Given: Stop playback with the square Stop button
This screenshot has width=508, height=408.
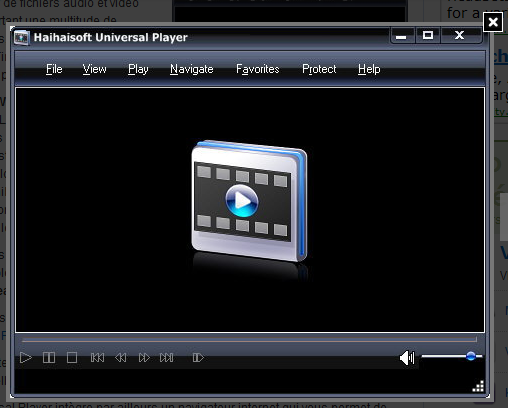Looking at the screenshot, I should [x=72, y=358].
